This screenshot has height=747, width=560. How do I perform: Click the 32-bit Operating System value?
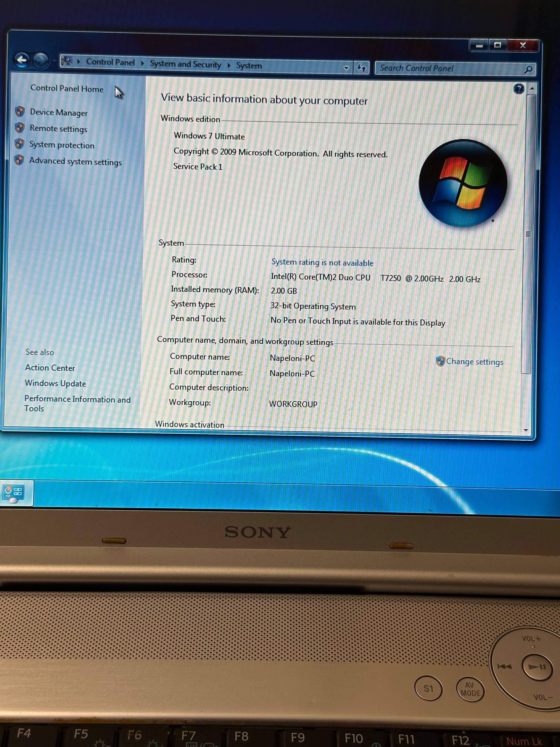point(313,306)
